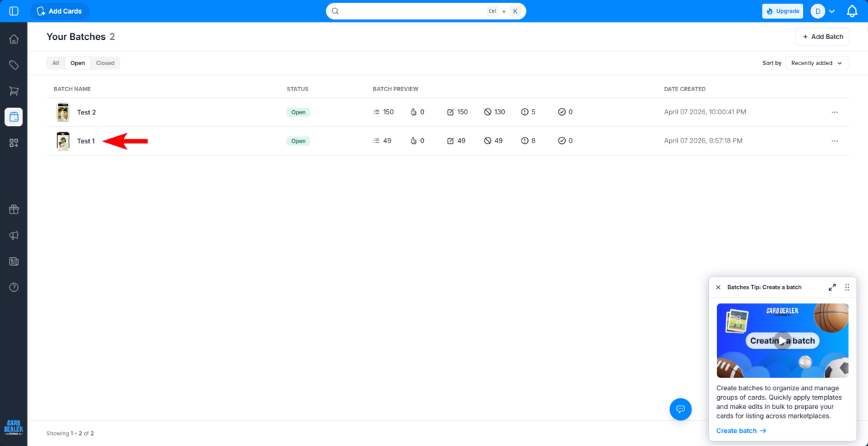The image size is (868, 446).
Task: Follow the Create batch link
Action: (x=741, y=431)
